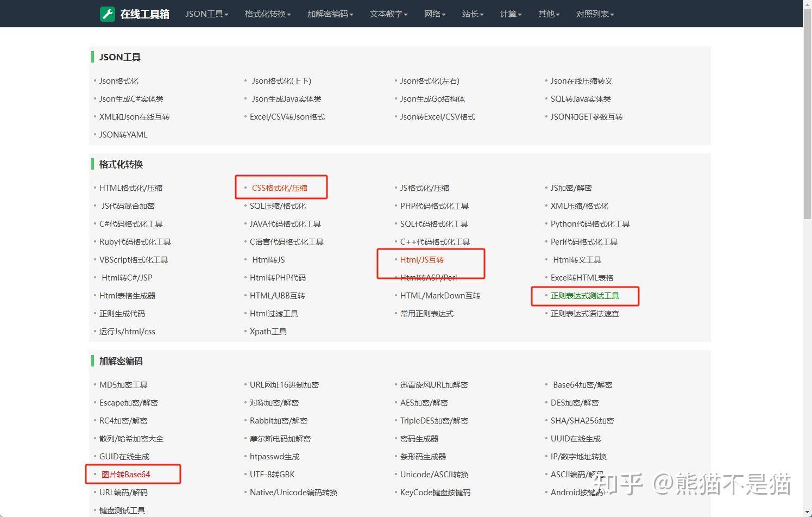Viewport: 812px width, 517px height.
Task: Open 正则表达式测试工具 link
Action: coord(585,296)
